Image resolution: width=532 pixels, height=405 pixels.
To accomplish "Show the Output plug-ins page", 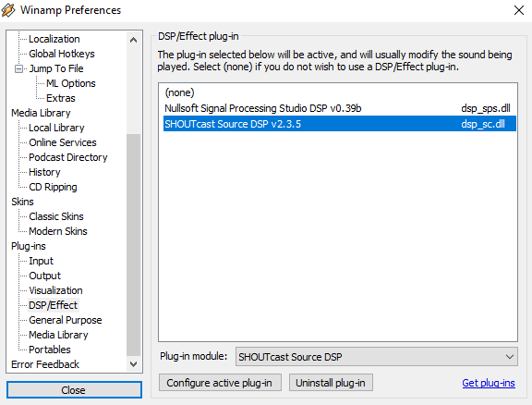I will [44, 276].
